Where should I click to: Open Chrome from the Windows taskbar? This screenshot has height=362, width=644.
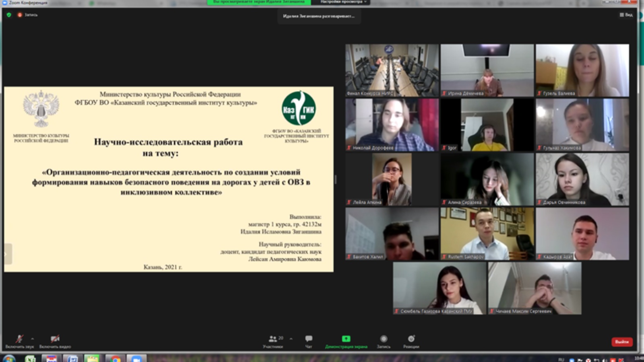click(116, 358)
